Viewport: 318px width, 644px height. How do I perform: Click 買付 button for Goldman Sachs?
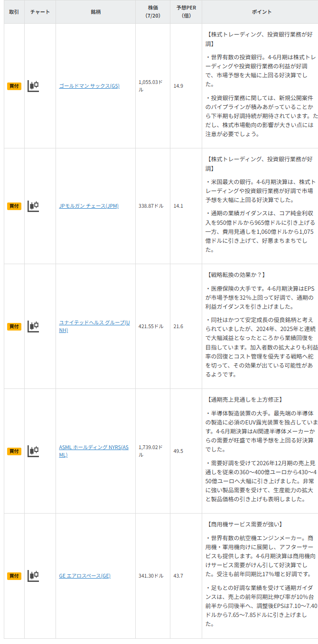click(14, 86)
